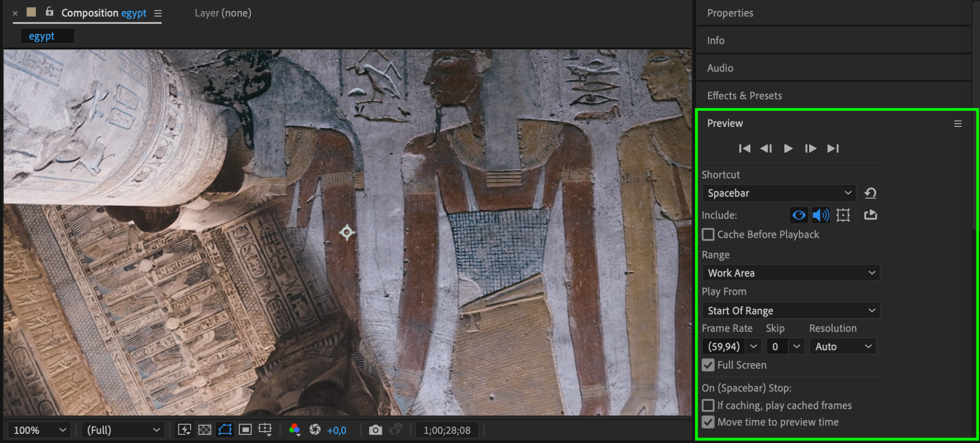980x443 pixels.
Task: Disable Move time to preview time
Action: coord(708,422)
